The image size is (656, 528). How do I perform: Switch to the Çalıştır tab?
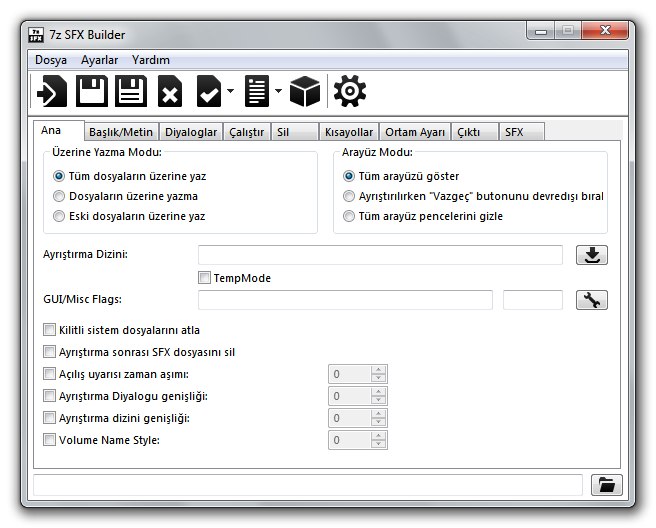point(246,132)
